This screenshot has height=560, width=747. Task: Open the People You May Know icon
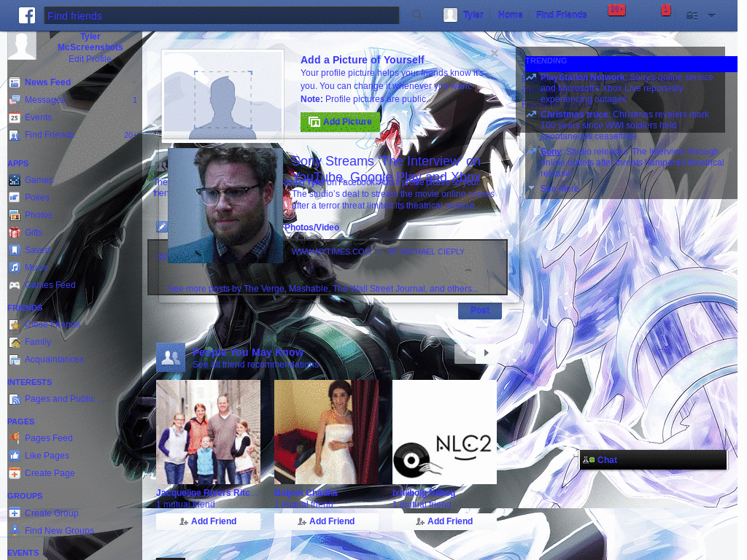[x=171, y=357]
